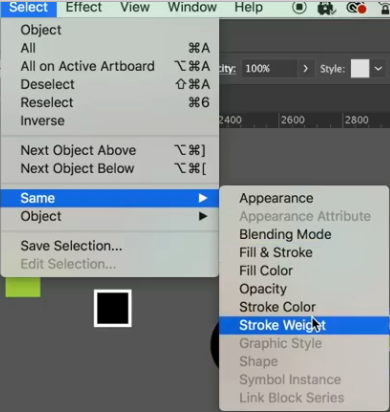Select the green square on the canvas
Image resolution: width=390 pixels, height=412 pixels.
pyautogui.click(x=23, y=287)
